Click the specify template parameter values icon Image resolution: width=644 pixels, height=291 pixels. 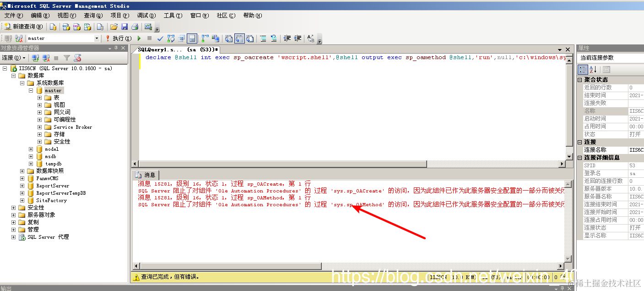coord(311,38)
